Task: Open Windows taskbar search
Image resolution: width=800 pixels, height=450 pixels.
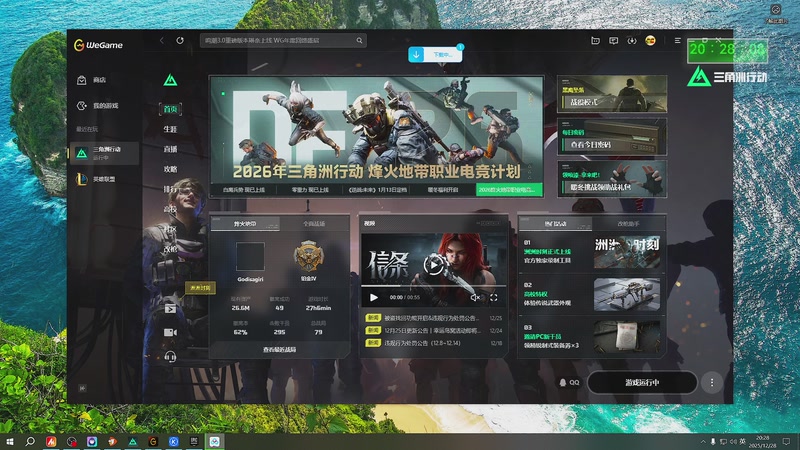Action: click(30, 441)
